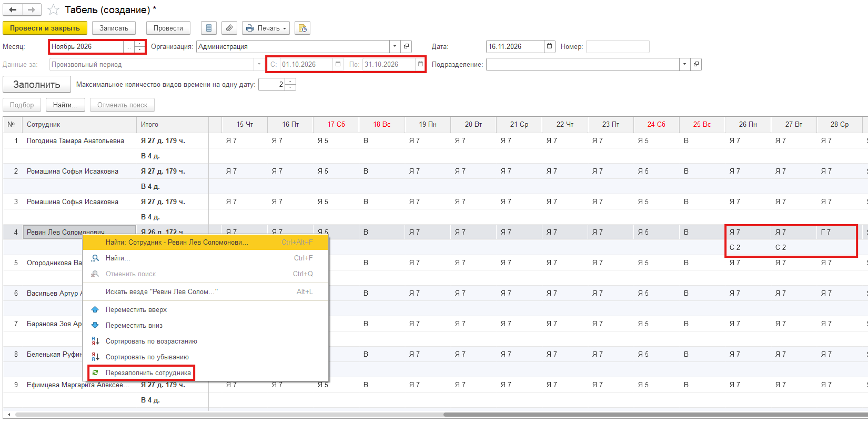Choose 'Сортировать по возрастанию' menu item
Screen dimensions: 868x423
pos(206,341)
